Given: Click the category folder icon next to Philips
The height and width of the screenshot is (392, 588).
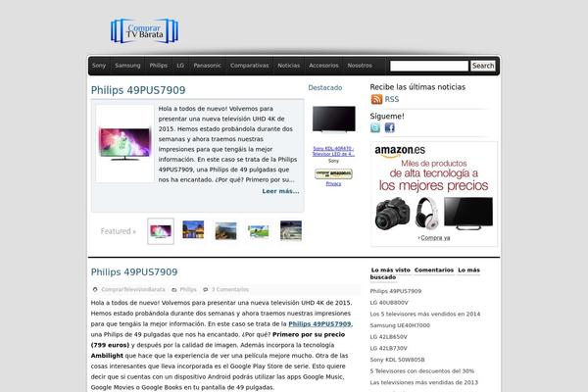Looking at the screenshot, I should tap(174, 290).
